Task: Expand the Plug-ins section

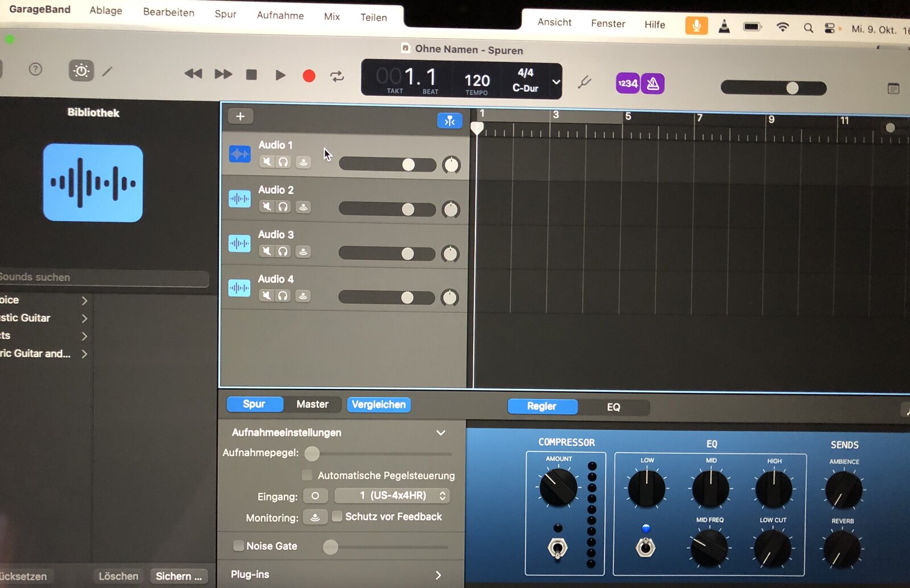Action: tap(439, 575)
